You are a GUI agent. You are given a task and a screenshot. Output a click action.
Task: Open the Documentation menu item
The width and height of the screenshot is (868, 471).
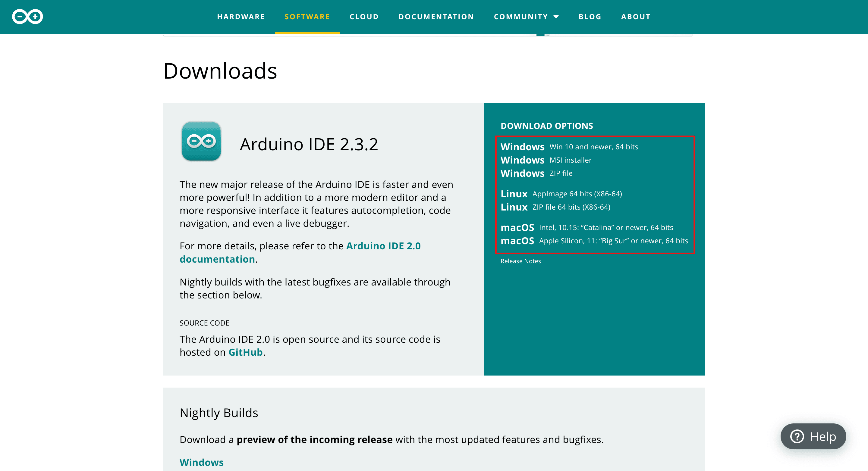coord(436,17)
